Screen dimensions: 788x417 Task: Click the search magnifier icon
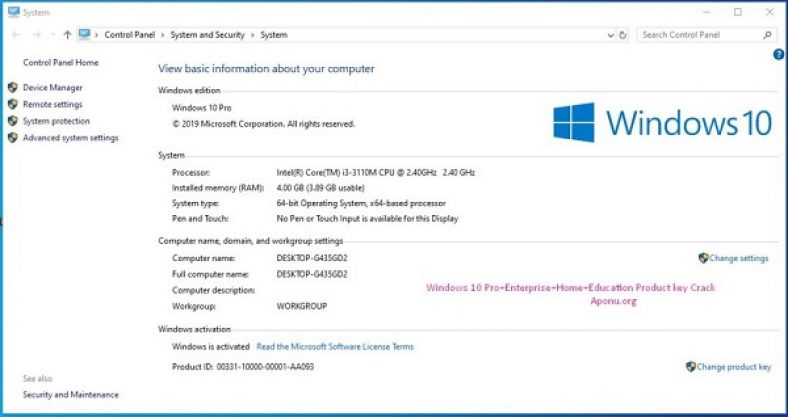pyautogui.click(x=767, y=35)
